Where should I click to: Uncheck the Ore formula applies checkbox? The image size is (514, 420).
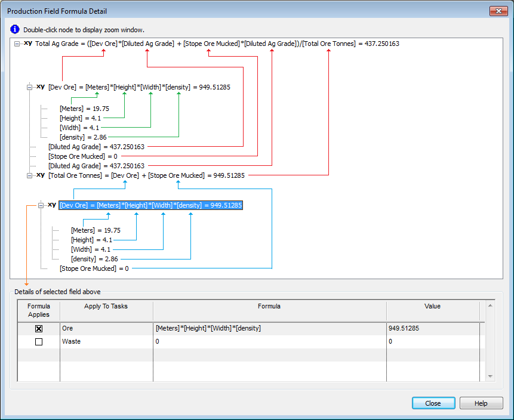(x=39, y=329)
